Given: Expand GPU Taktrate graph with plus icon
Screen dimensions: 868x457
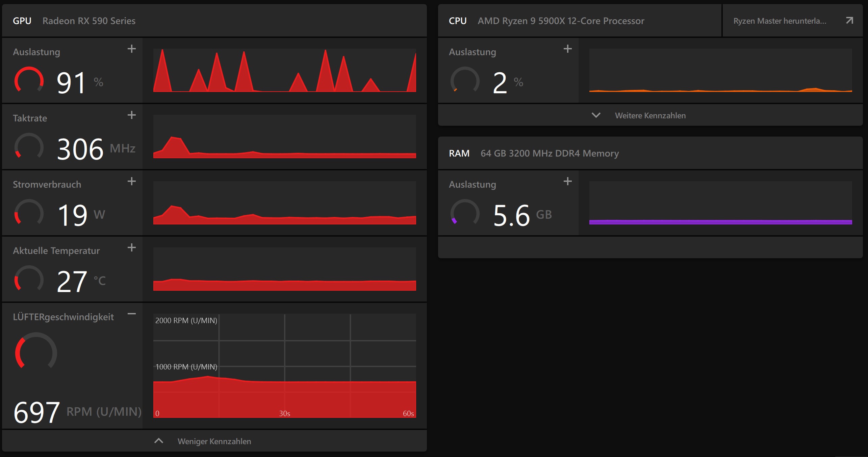Looking at the screenshot, I should [x=132, y=115].
